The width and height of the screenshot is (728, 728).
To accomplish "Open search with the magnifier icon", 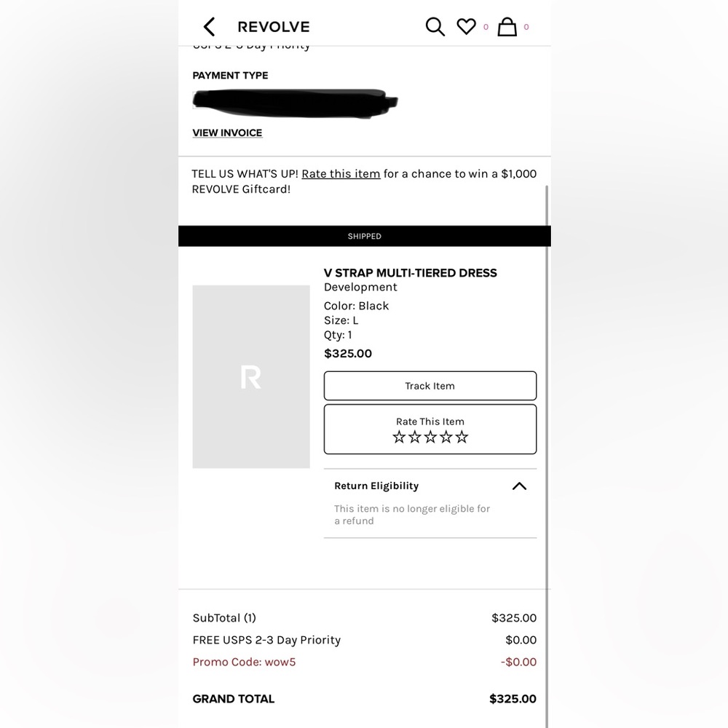I will pos(435,27).
